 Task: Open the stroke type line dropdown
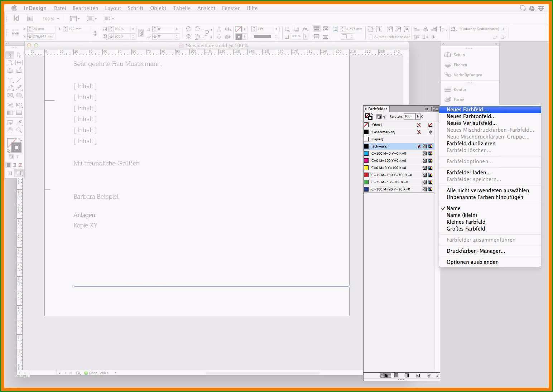(265, 37)
